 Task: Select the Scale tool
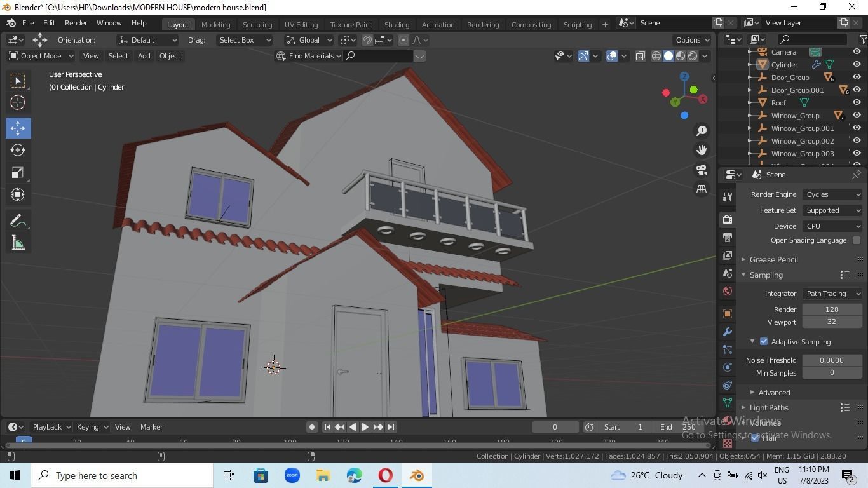pos(18,172)
